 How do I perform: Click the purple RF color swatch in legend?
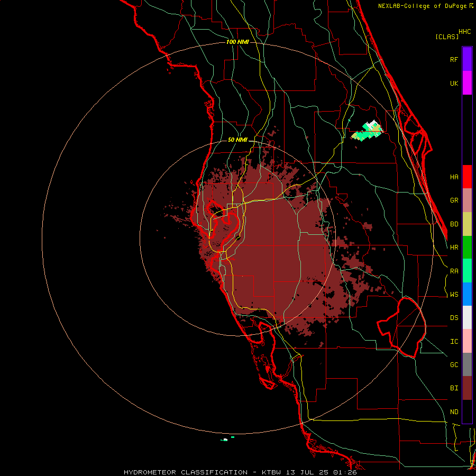click(x=467, y=59)
